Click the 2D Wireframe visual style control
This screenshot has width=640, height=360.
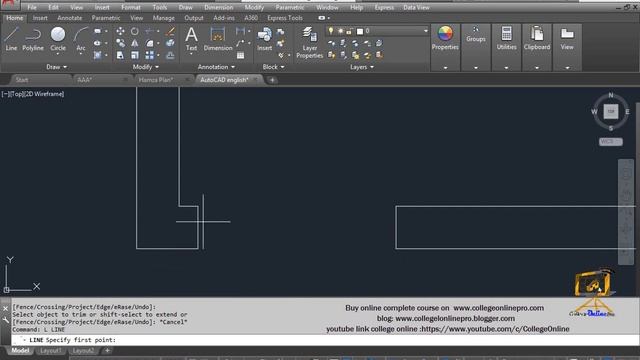coord(45,94)
